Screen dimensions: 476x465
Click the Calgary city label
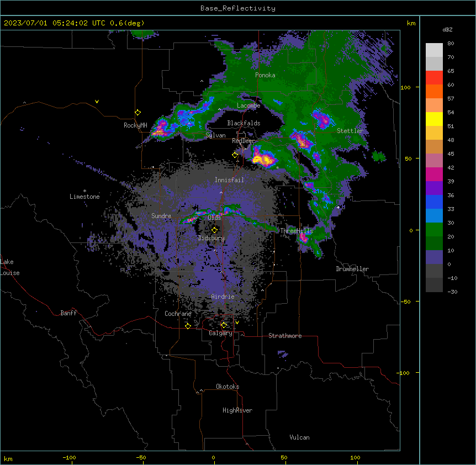coord(221,333)
